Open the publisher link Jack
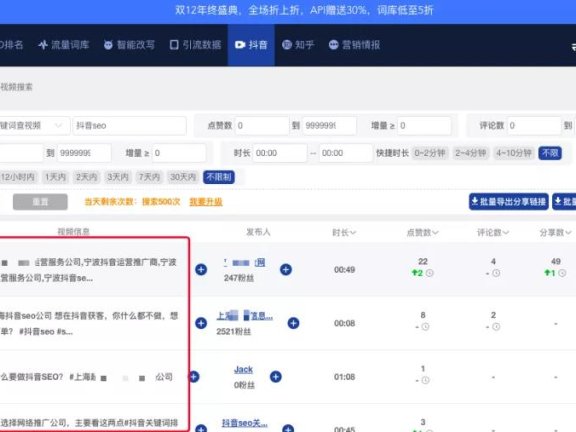Screen dimensions: 576x432 tap(243, 370)
